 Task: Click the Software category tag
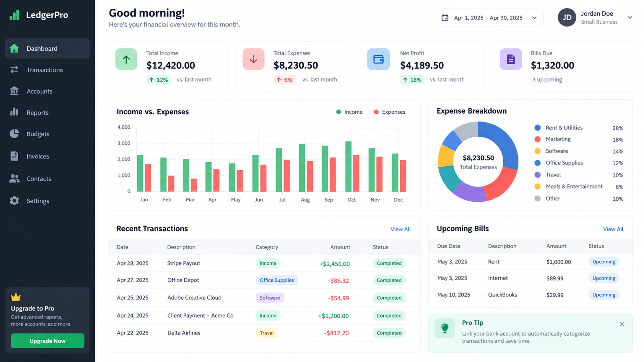[270, 298]
